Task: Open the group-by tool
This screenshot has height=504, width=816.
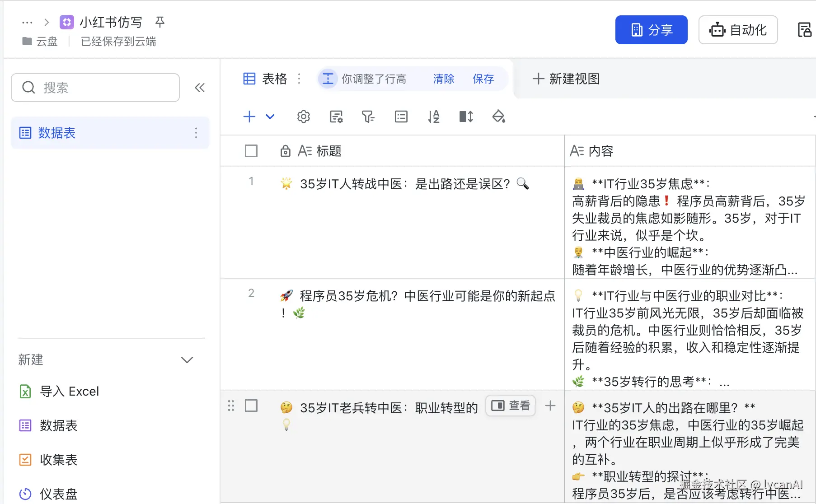Action: pyautogui.click(x=401, y=117)
